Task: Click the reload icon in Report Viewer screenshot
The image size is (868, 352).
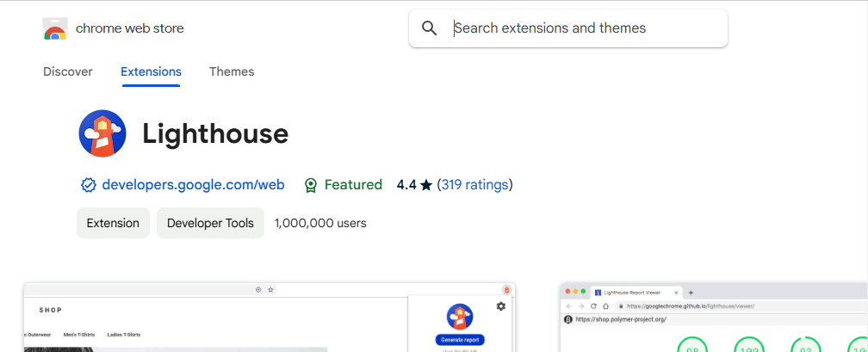Action: (593, 306)
